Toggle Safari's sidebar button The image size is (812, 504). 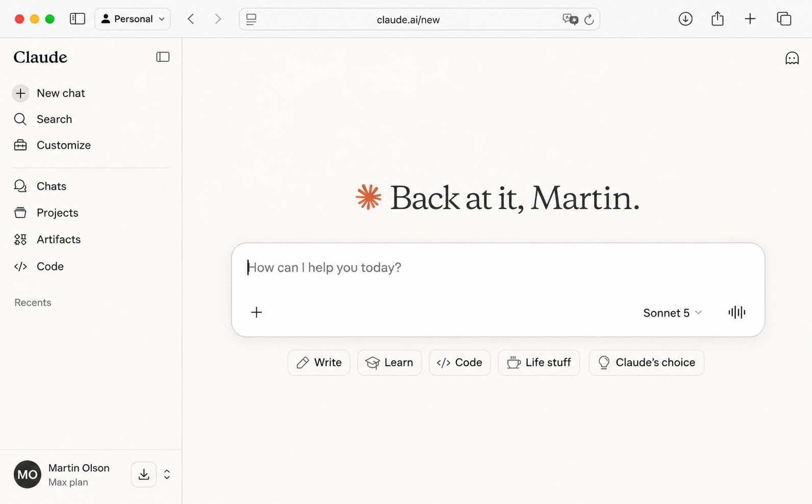(x=78, y=19)
